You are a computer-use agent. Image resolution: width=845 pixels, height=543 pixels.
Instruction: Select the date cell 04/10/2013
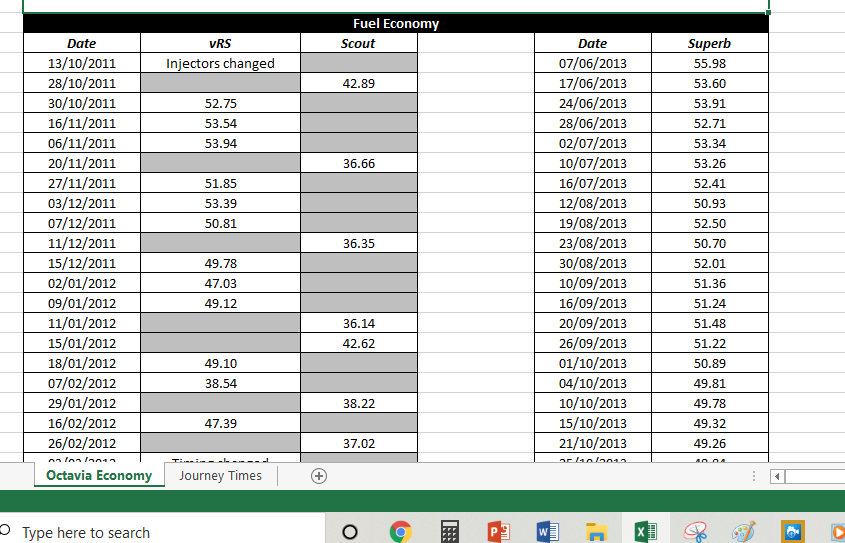pos(593,382)
